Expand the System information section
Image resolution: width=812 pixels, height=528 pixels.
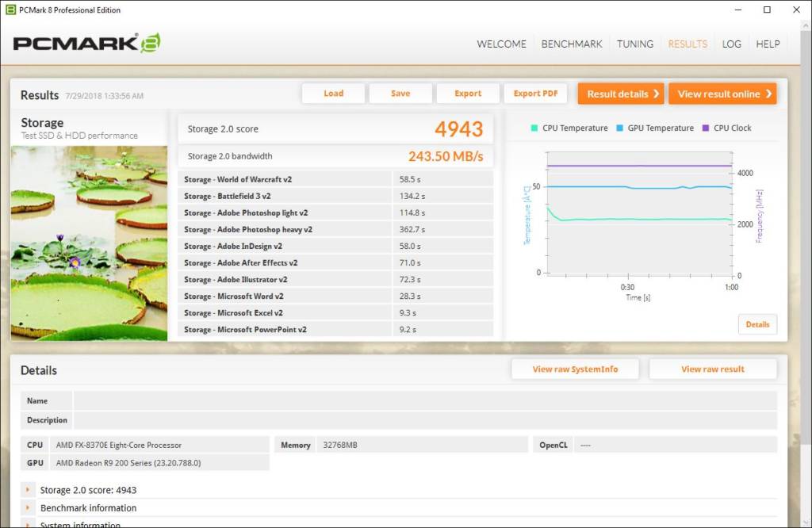[x=28, y=524]
